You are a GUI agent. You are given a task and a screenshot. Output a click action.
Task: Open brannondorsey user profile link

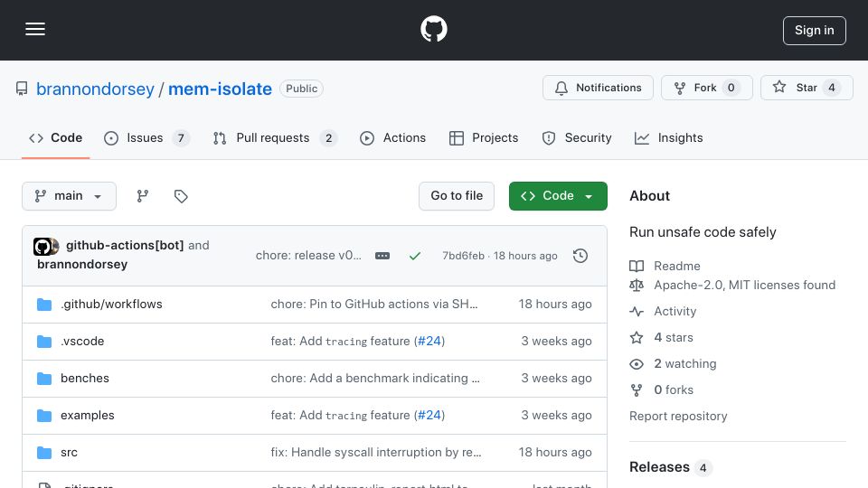95,89
